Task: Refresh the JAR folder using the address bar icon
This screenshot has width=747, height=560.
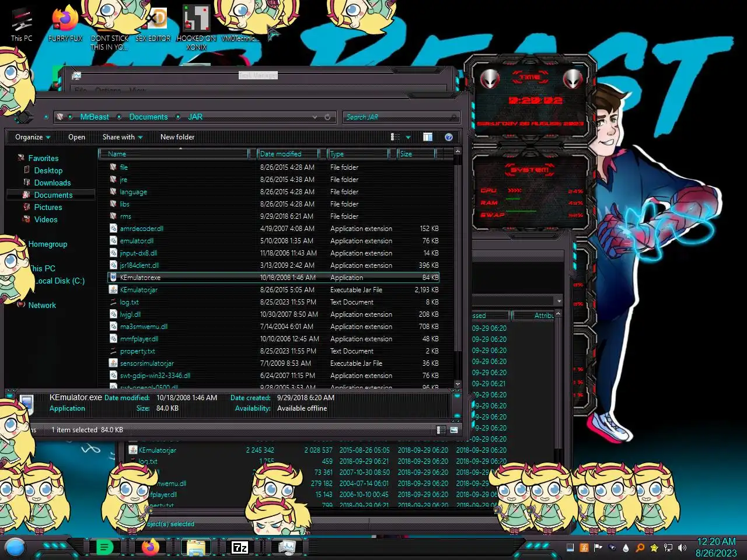Action: pos(327,117)
